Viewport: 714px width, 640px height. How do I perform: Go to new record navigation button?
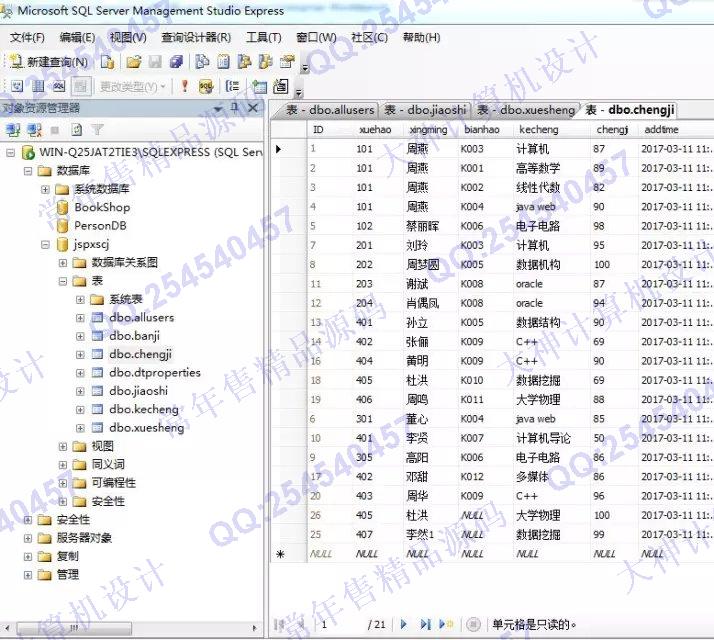[446, 624]
